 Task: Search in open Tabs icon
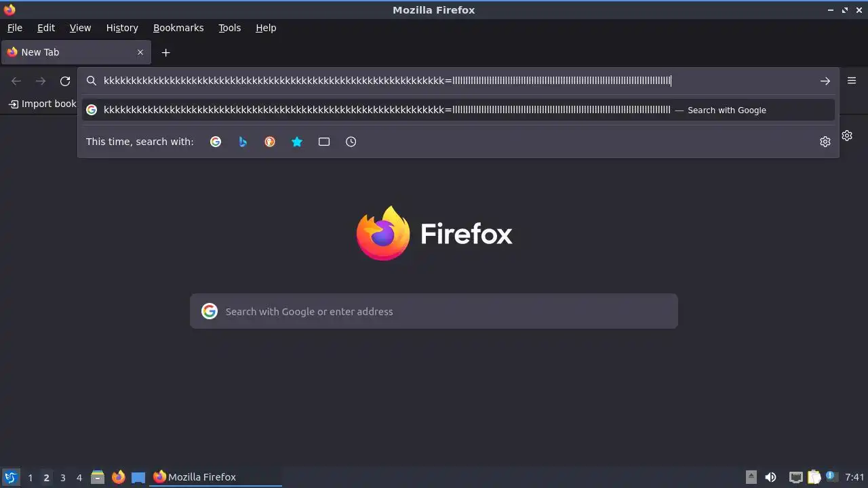tap(324, 142)
